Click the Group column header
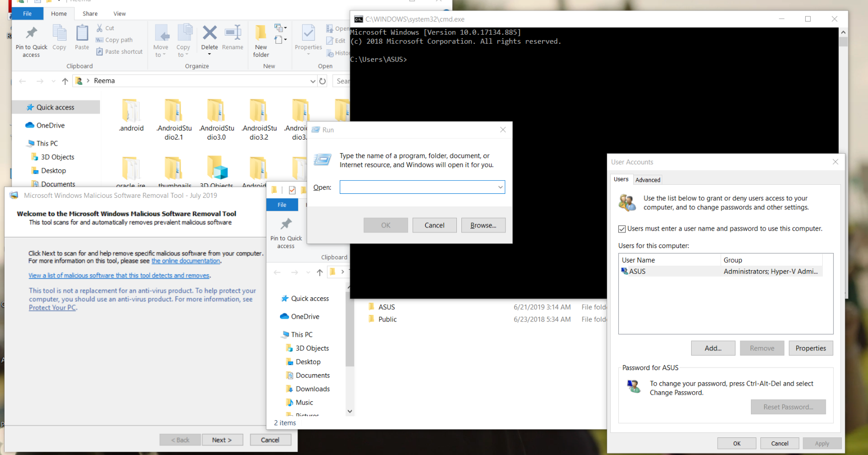The width and height of the screenshot is (868, 455). coord(771,260)
